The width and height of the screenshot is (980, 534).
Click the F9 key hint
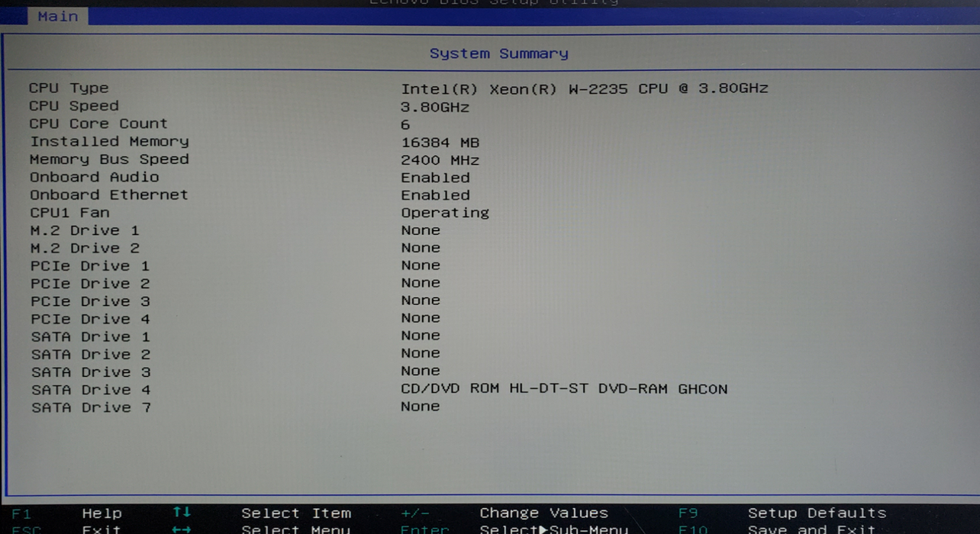(688, 513)
